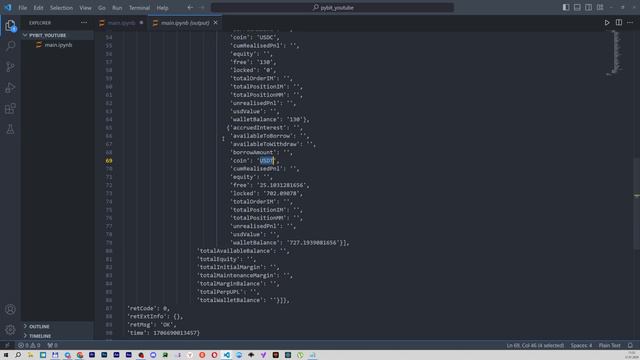The height and width of the screenshot is (360, 640).
Task: Click the 'totalWalletBalance' line
Action: click(x=243, y=300)
